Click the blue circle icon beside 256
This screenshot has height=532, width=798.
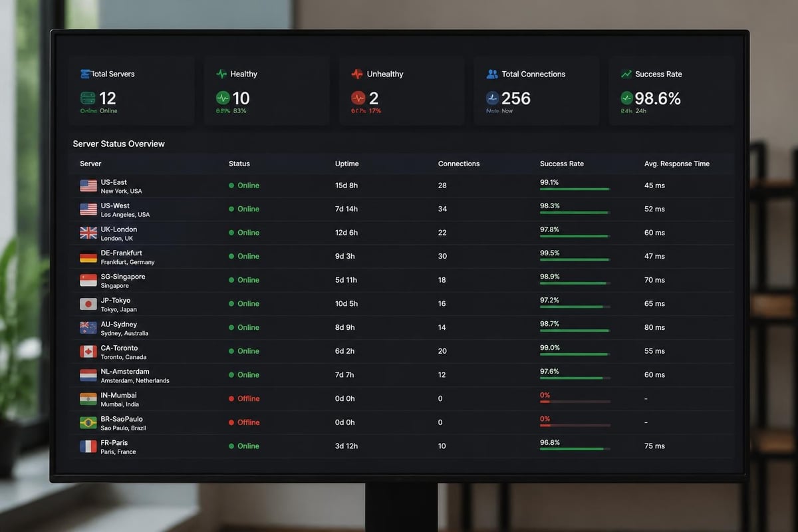click(492, 98)
